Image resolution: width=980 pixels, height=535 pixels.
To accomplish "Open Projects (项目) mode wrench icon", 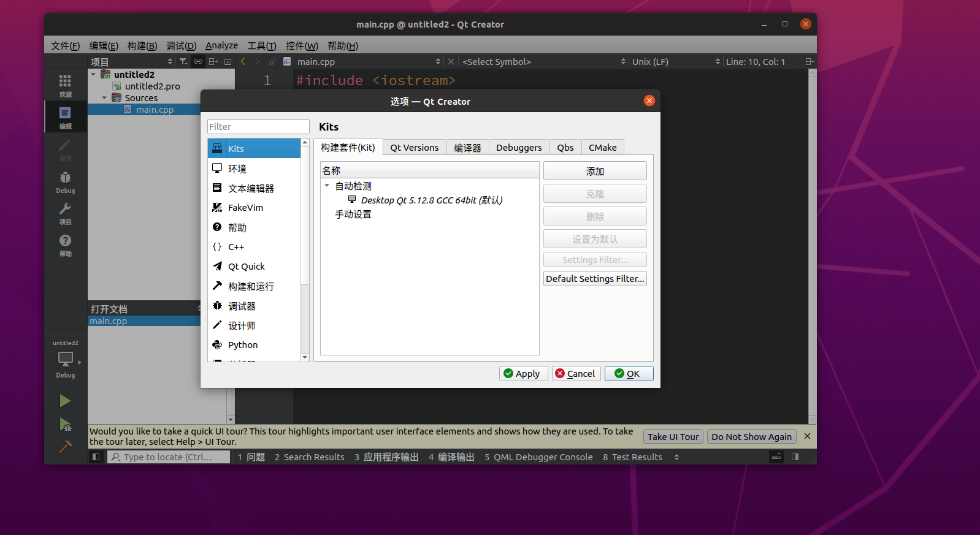I will tap(65, 213).
